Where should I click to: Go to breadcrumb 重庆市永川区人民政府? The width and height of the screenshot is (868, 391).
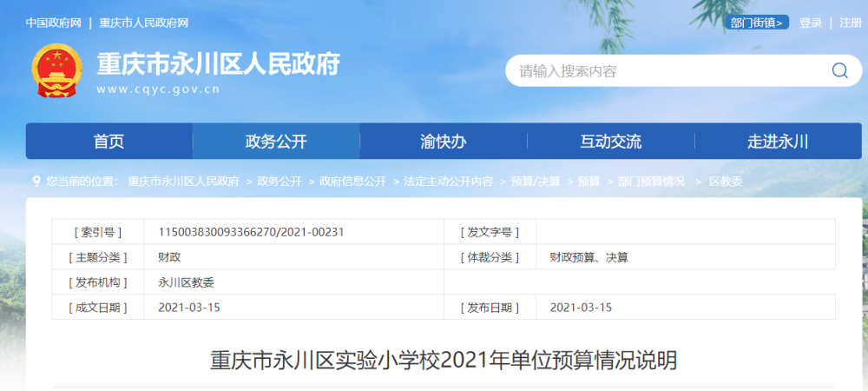pyautogui.click(x=184, y=181)
